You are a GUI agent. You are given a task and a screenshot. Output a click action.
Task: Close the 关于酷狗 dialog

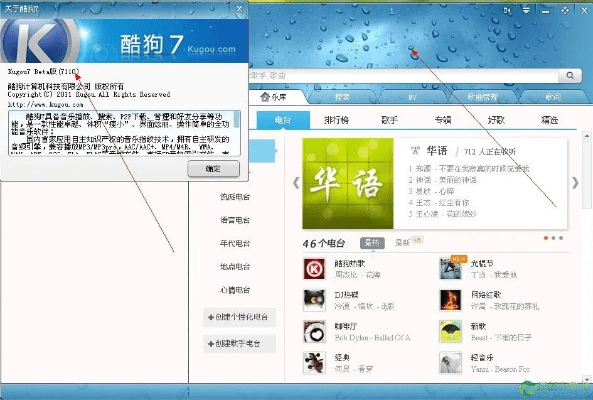tap(239, 9)
